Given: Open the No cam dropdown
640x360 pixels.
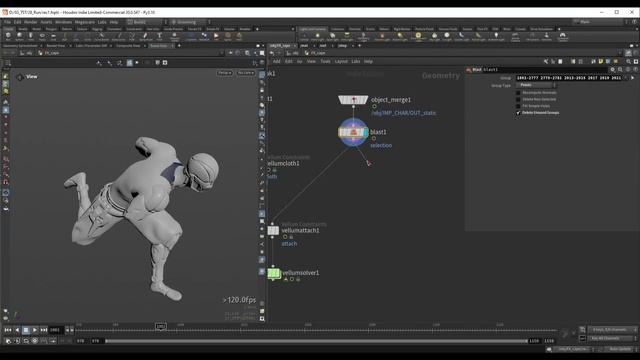Looking at the screenshot, I should [x=246, y=73].
